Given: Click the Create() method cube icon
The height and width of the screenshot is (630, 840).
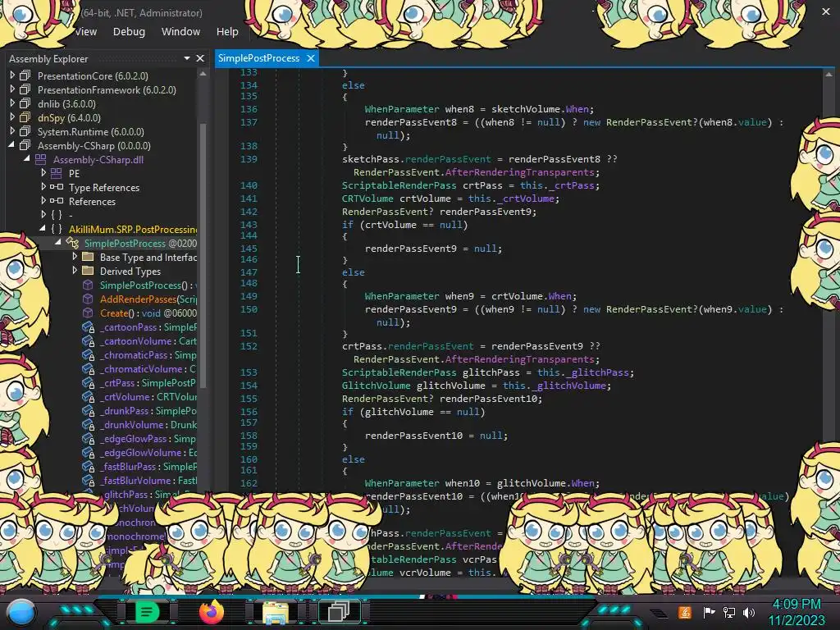Looking at the screenshot, I should tap(88, 313).
